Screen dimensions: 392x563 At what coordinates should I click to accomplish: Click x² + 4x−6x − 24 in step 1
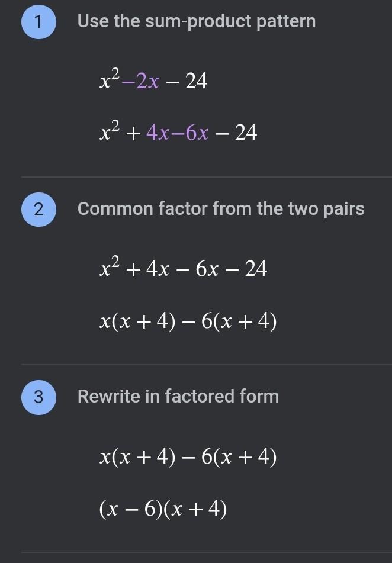click(x=178, y=133)
